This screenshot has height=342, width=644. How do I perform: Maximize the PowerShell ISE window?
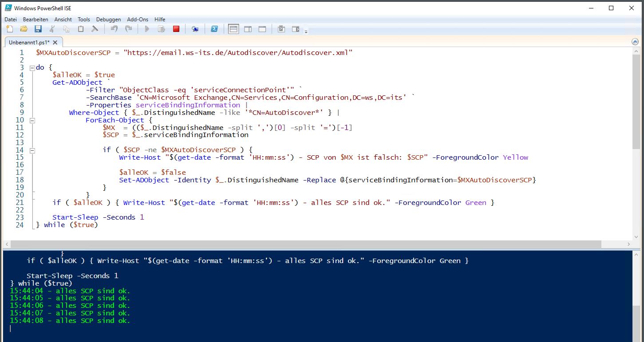click(611, 8)
